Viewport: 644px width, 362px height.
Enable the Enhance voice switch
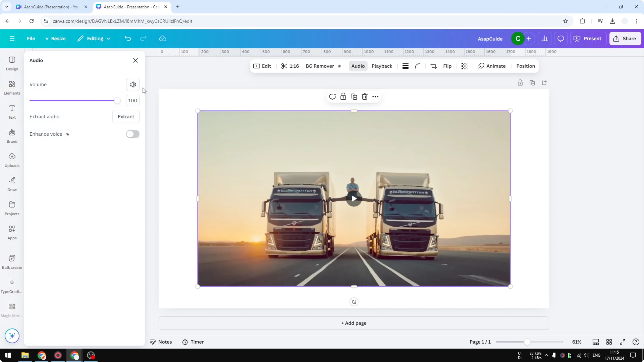[133, 134]
